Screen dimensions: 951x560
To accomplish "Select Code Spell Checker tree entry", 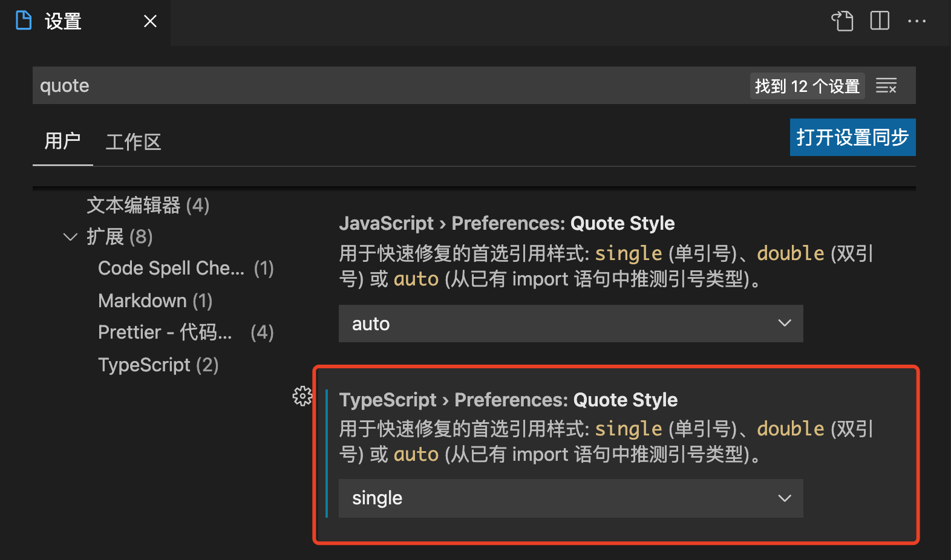I will click(185, 268).
